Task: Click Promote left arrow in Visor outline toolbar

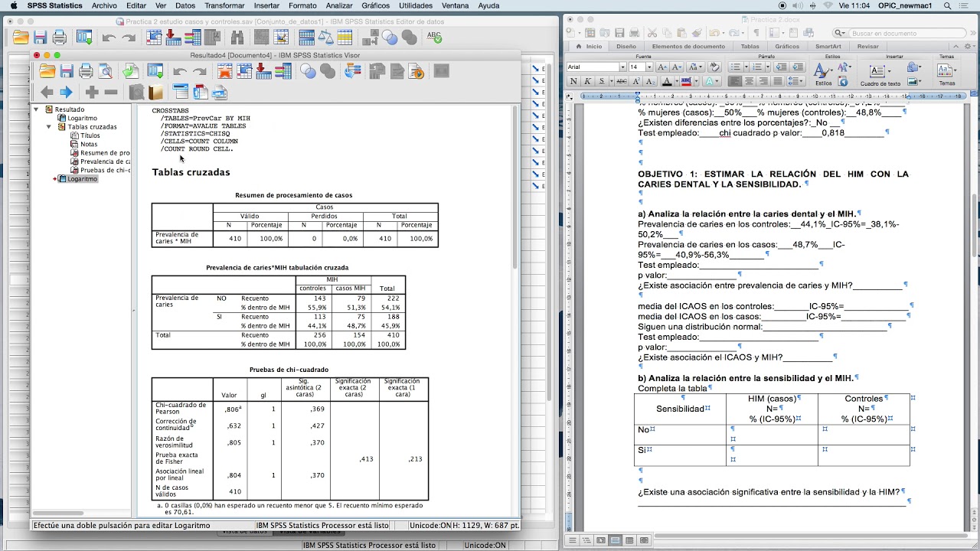Action: [x=47, y=93]
